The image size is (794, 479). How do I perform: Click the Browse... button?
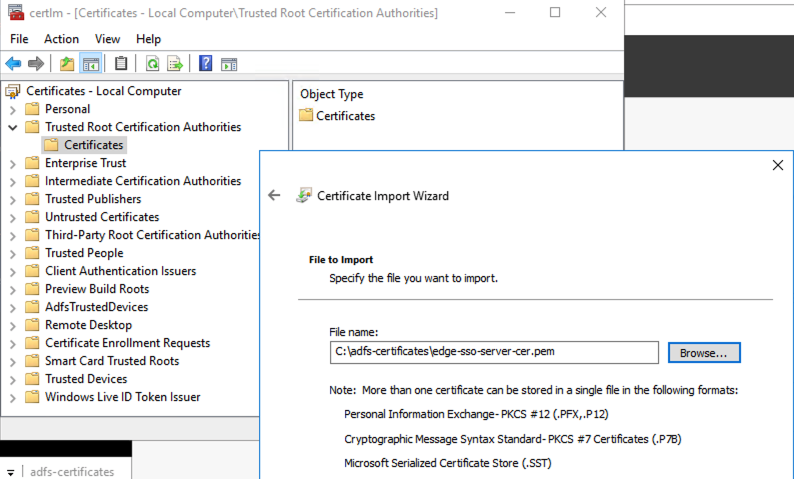(x=704, y=352)
